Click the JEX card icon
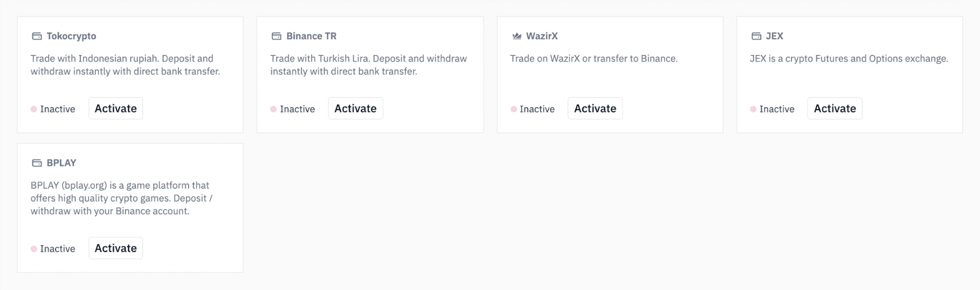980x290 pixels. click(756, 36)
